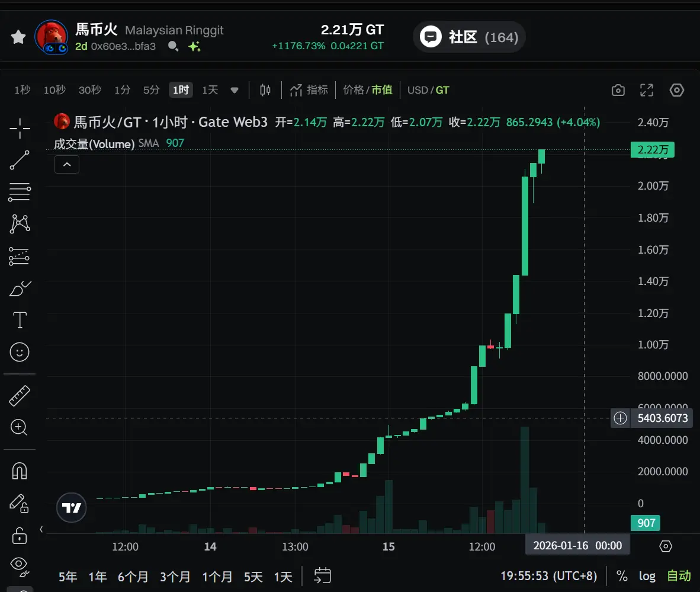The image size is (700, 592).
Task: Click the magnifier search icon beside address
Action: (x=173, y=46)
